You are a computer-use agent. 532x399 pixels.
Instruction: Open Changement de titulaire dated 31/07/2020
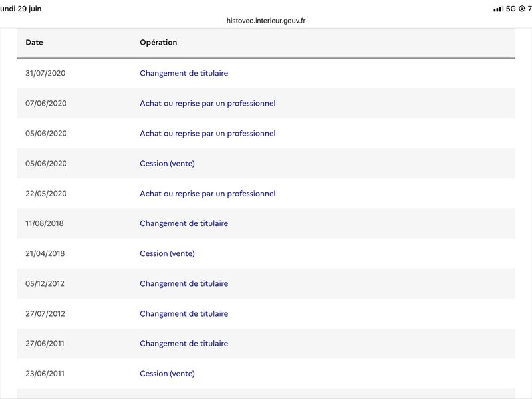pyautogui.click(x=184, y=73)
